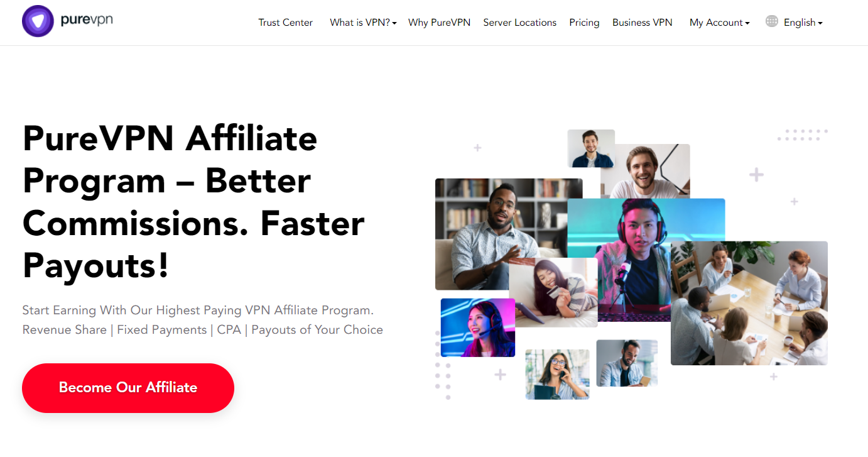Screen dimensions: 868x457
Task: Select the woman on phone with glasses photo
Action: coord(558,374)
